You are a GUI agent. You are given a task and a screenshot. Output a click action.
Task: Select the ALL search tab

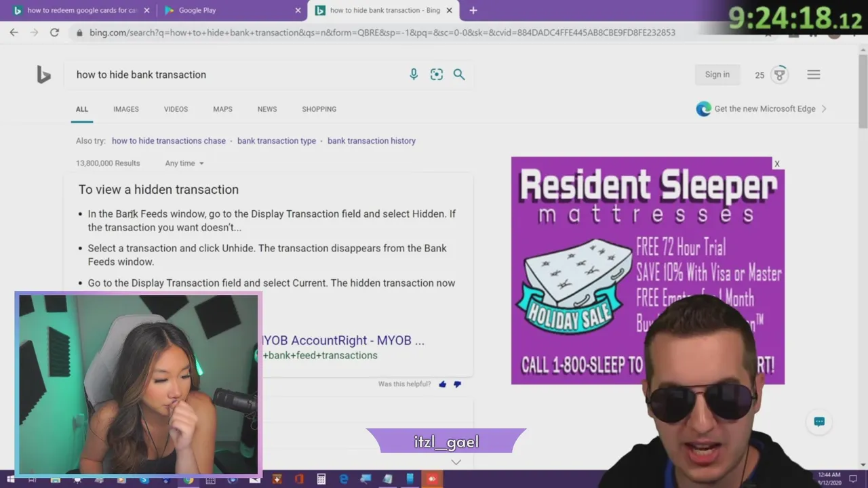click(82, 109)
